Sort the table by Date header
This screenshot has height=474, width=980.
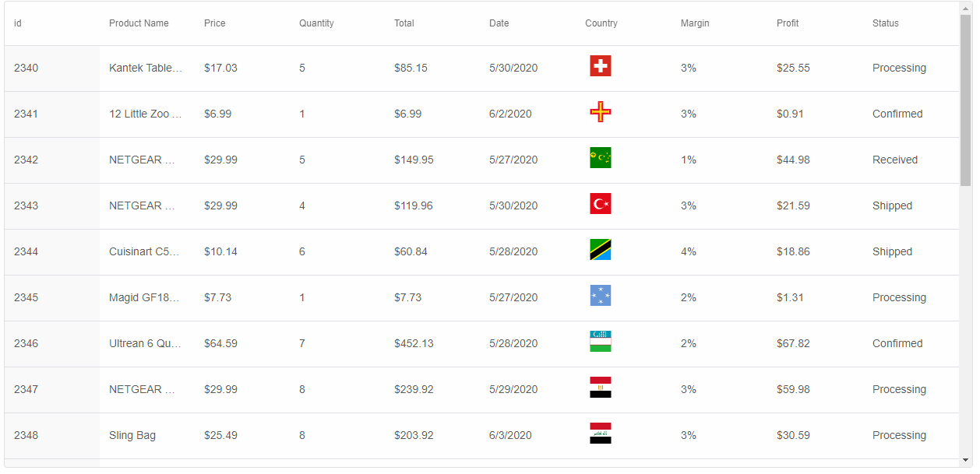(499, 23)
